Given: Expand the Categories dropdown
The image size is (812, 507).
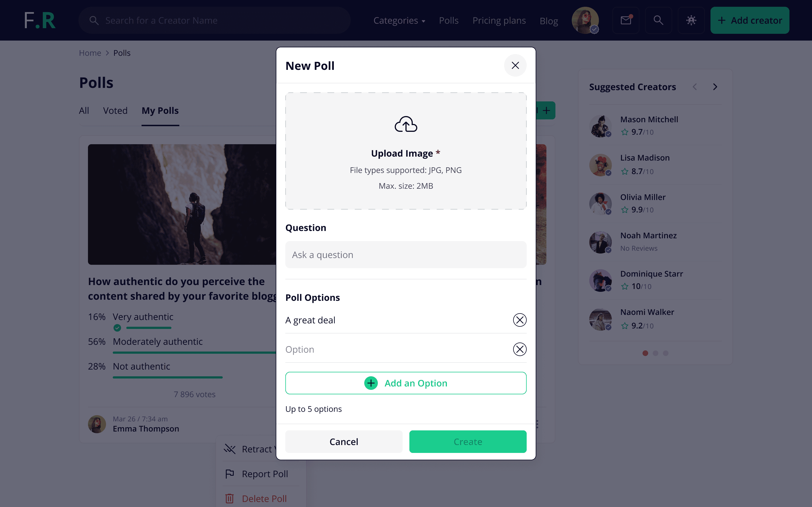Looking at the screenshot, I should coord(399,21).
